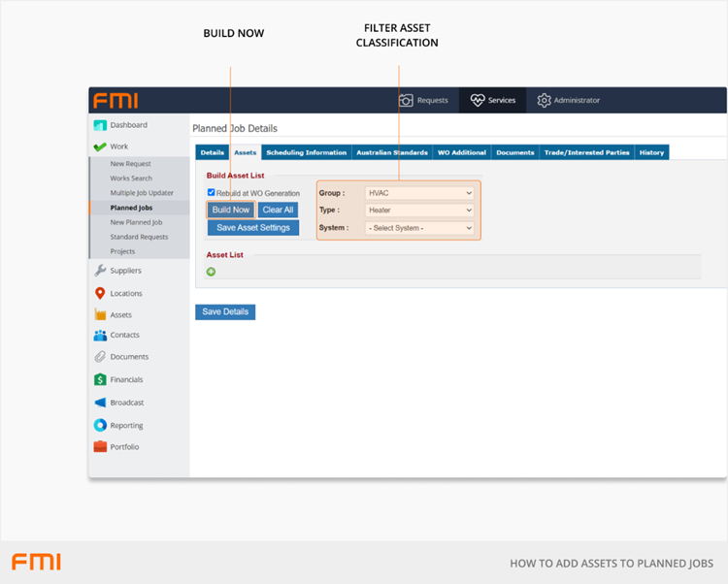The image size is (728, 584).
Task: Open Administrator from the top bar
Action: tap(569, 100)
